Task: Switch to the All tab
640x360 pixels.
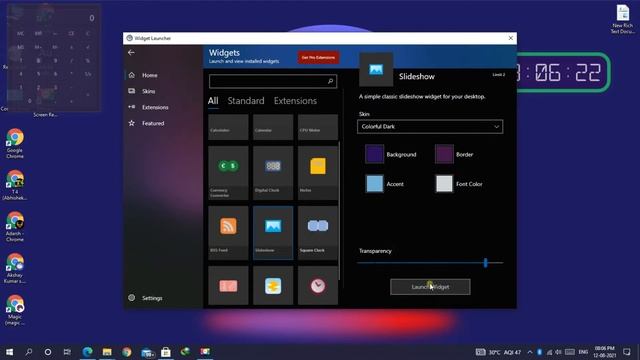Action: point(213,101)
